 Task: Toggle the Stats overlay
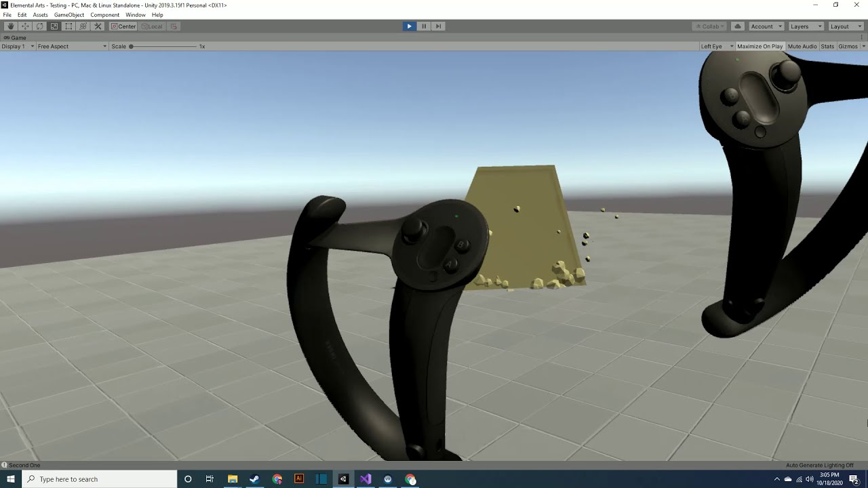click(x=827, y=46)
